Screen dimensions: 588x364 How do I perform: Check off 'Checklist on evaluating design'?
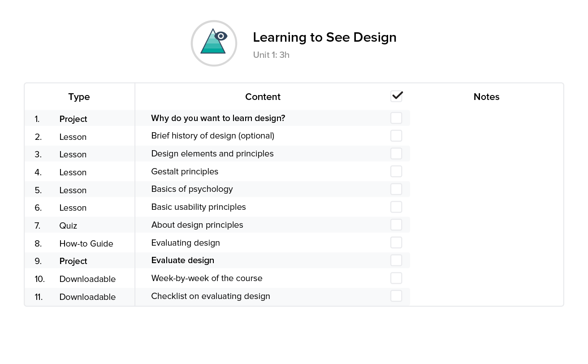coord(396,296)
